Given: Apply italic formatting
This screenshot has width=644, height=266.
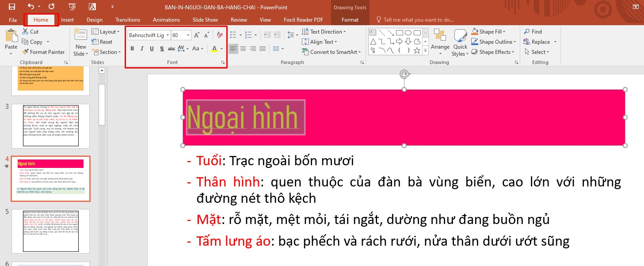Looking at the screenshot, I should click(142, 49).
